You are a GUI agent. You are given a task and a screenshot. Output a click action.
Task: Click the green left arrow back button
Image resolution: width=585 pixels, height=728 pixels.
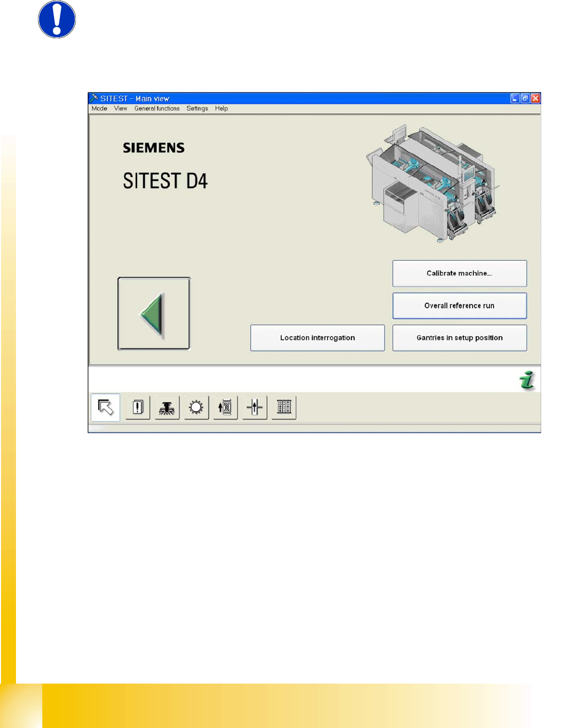154,314
